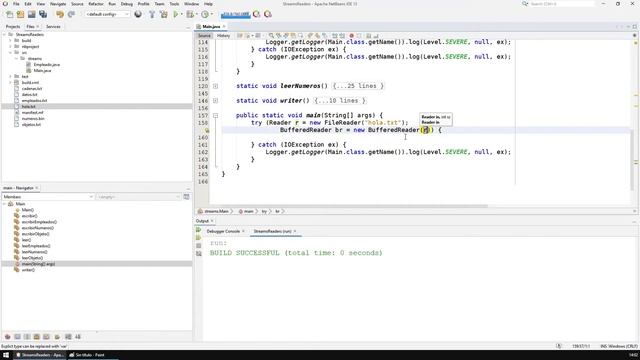Open the Refactor menu
The image size is (640, 360).
tap(96, 4)
